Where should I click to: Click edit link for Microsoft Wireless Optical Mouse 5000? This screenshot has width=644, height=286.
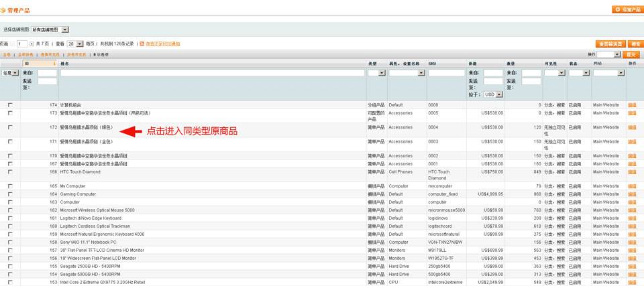pos(632,210)
